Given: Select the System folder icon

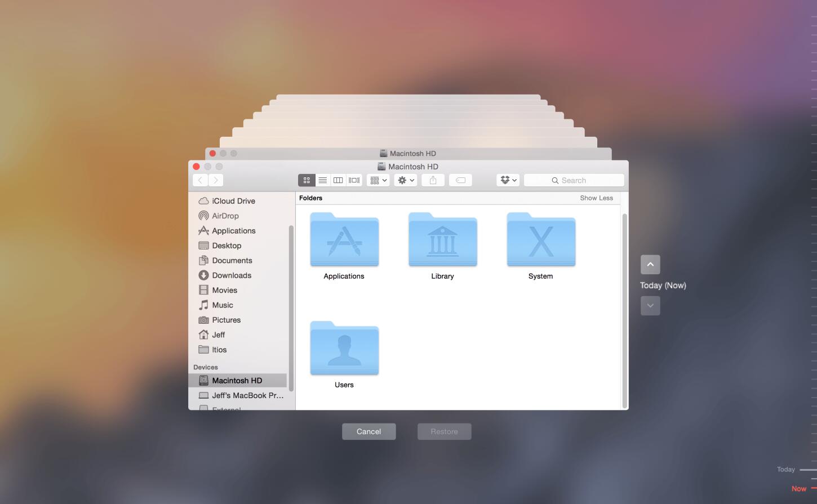Looking at the screenshot, I should [541, 240].
